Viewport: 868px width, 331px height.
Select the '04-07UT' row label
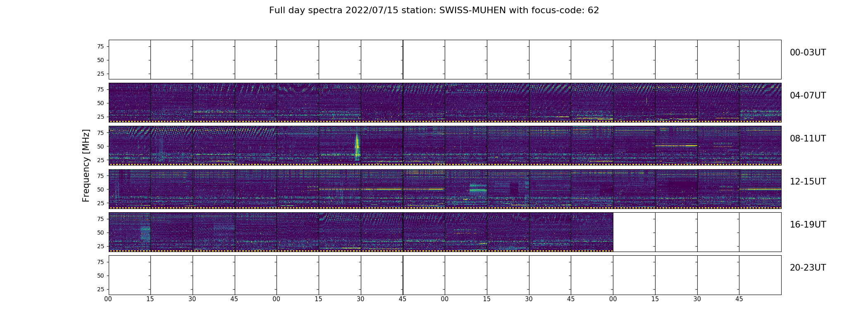tap(808, 96)
